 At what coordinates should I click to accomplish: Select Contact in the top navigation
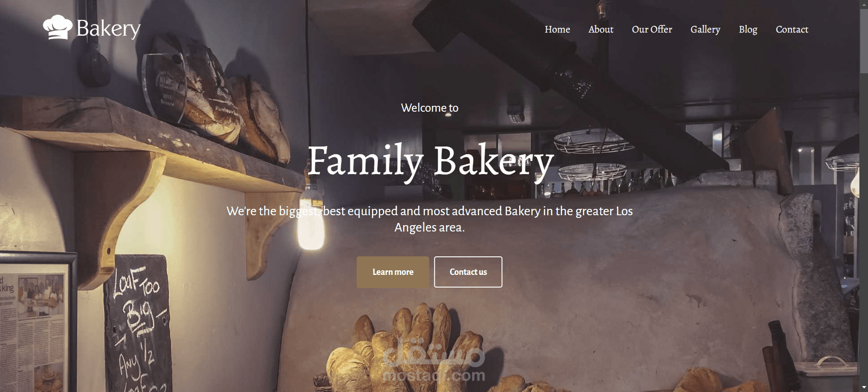point(792,29)
